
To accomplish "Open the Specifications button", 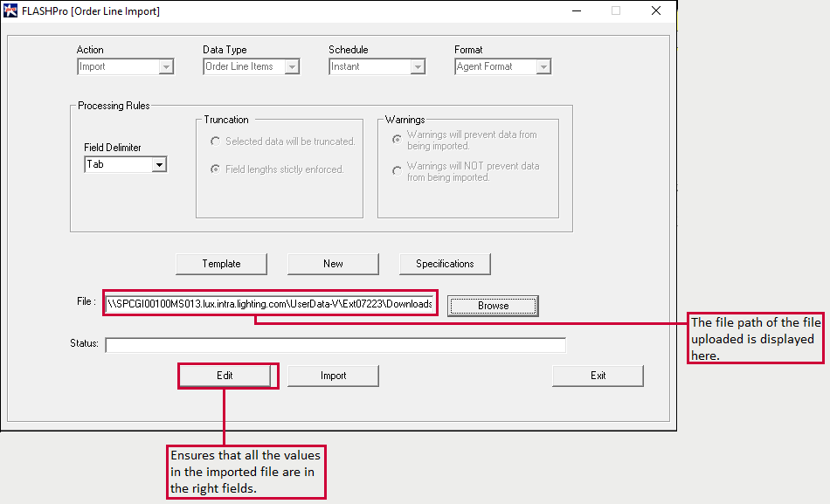I will [x=445, y=264].
